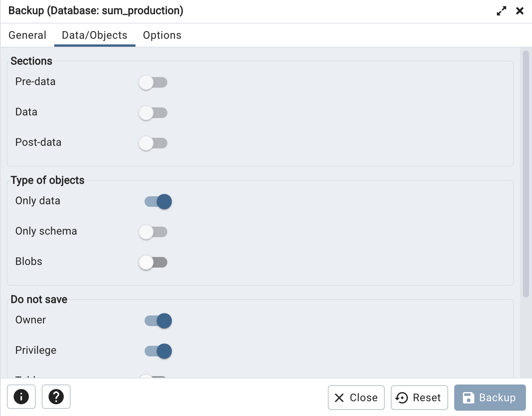Toggle the Only schema switch on
Screen dimensions: 532x416
153,232
